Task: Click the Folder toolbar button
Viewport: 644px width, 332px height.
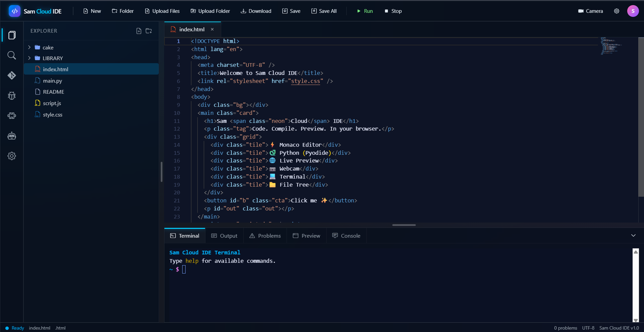Action: coord(123,11)
